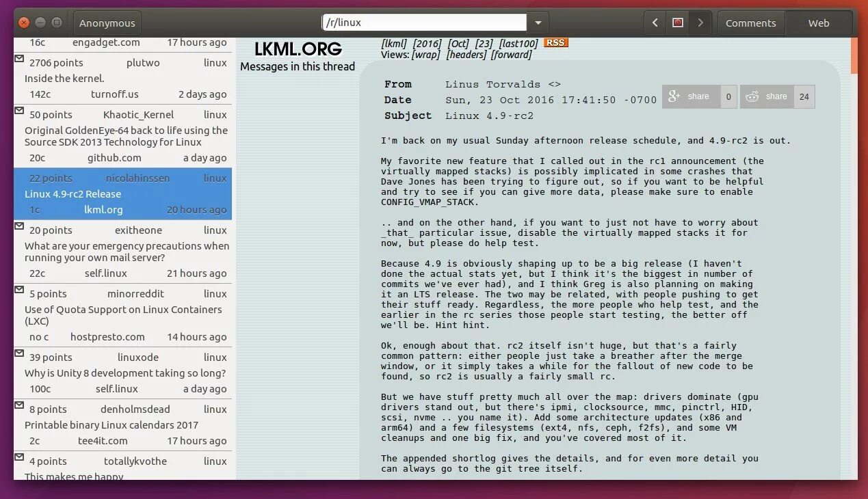
Task: Share the message on Google Plus
Action: 691,96
